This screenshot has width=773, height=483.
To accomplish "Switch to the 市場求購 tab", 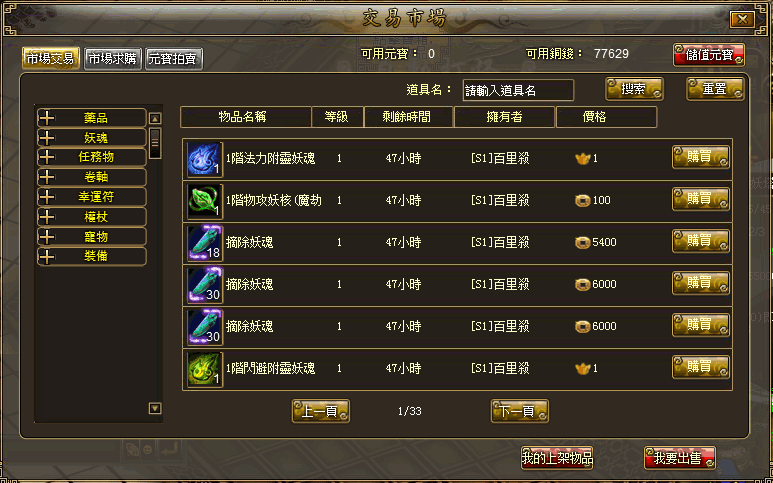I will pyautogui.click(x=113, y=59).
